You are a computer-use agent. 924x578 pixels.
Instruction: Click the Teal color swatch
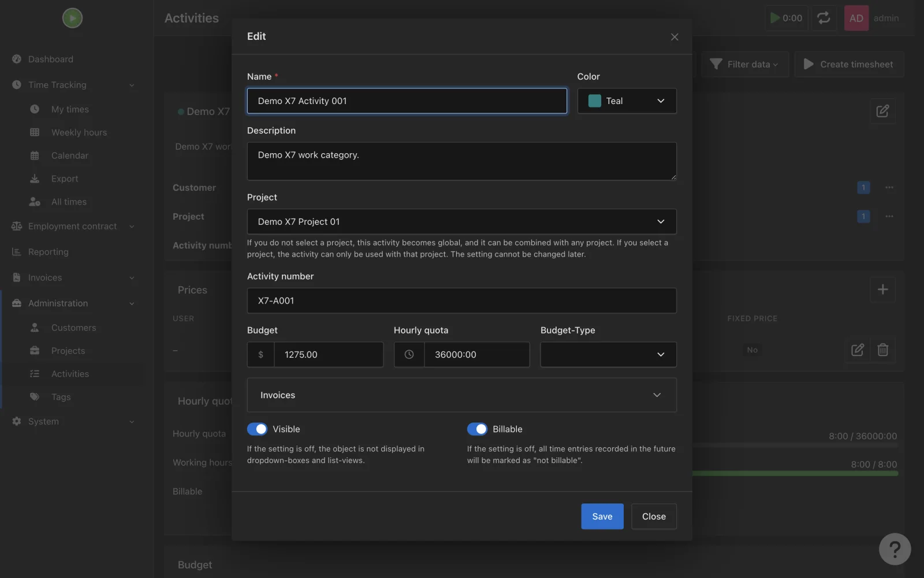pos(595,101)
